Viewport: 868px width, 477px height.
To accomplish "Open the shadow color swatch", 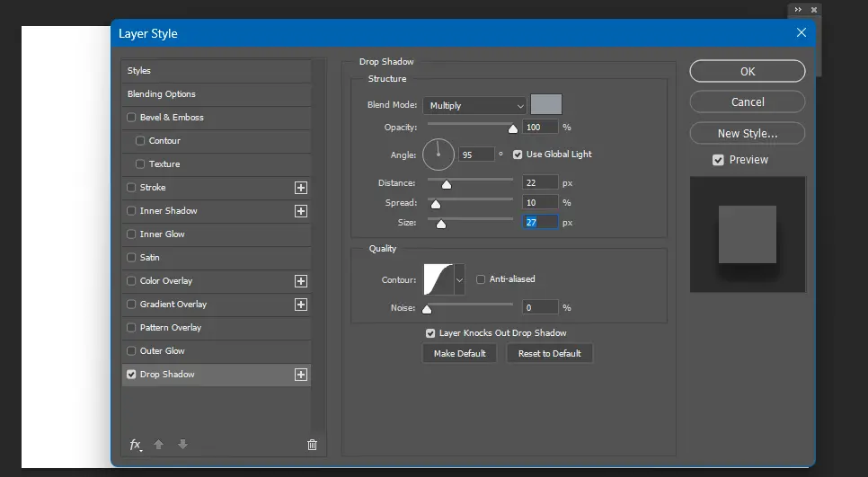I will [x=545, y=104].
